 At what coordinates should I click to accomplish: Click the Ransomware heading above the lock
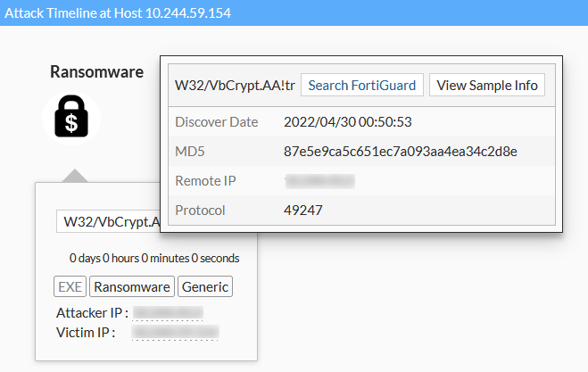pos(96,72)
